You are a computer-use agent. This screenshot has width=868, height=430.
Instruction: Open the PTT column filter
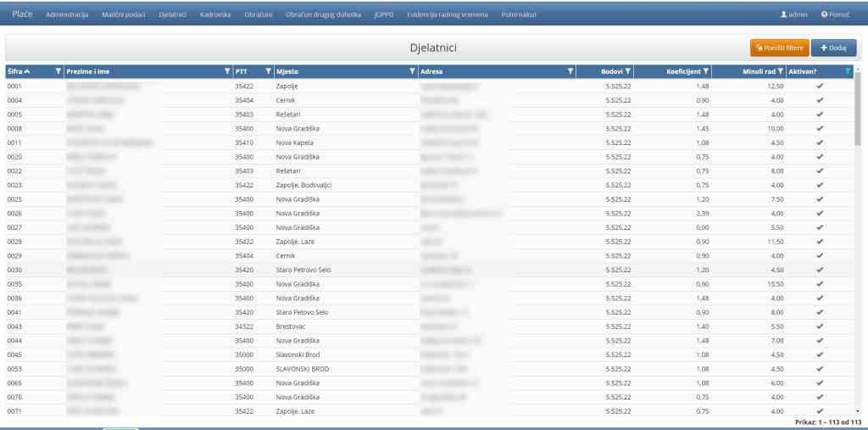pos(268,71)
